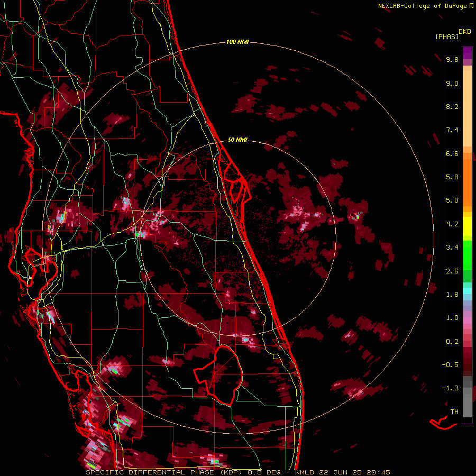Pick the peach swatch on the color bar
Screen dimensions: 476x476
point(467,108)
